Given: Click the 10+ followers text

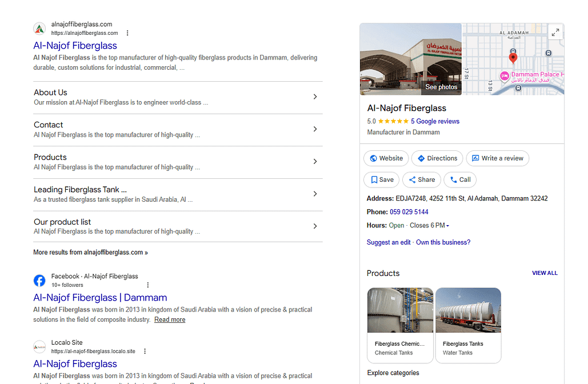Looking at the screenshot, I should [67, 285].
